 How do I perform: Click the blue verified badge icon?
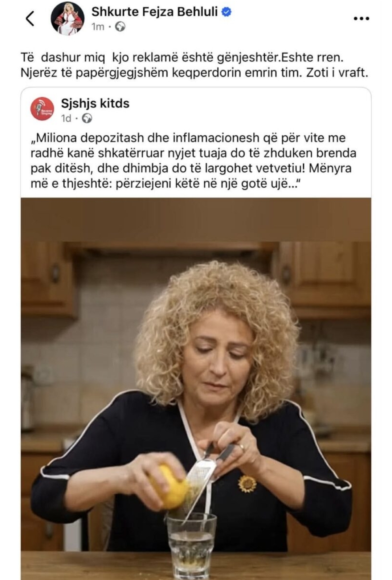click(x=226, y=12)
